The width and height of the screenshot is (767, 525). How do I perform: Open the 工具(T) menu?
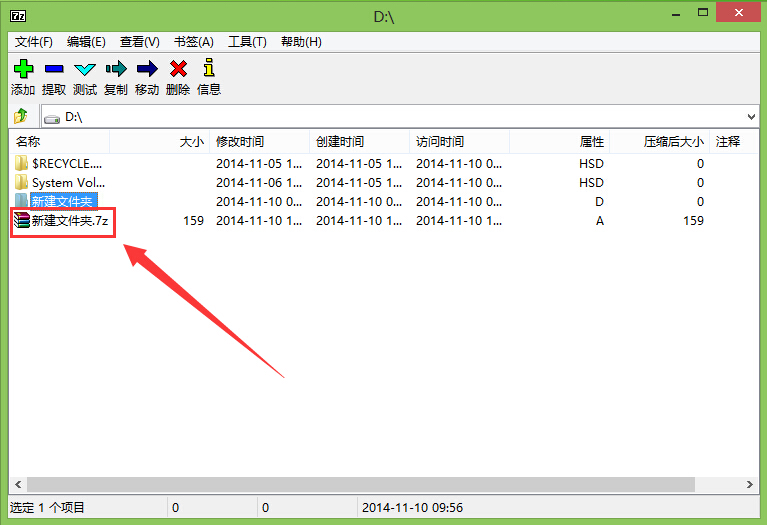247,42
